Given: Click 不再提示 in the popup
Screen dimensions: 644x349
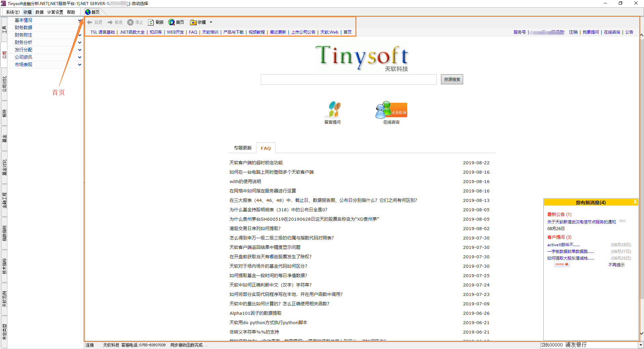Looking at the screenshot, I should coord(616,265).
